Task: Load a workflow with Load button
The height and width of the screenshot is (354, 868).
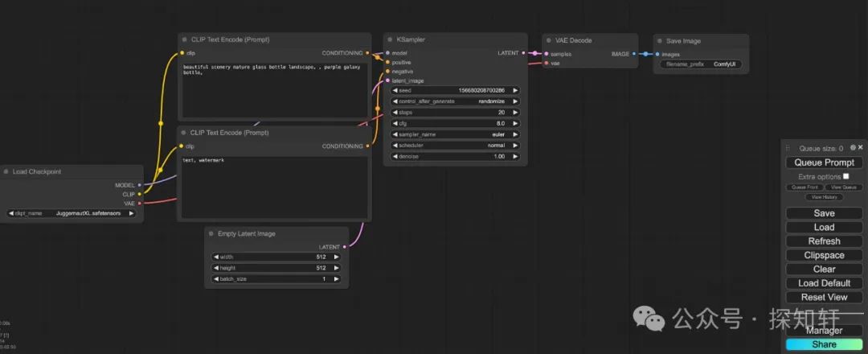Action: point(824,227)
